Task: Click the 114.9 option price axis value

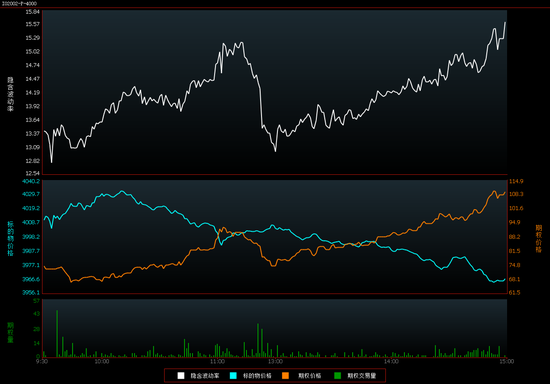Action: (x=516, y=181)
